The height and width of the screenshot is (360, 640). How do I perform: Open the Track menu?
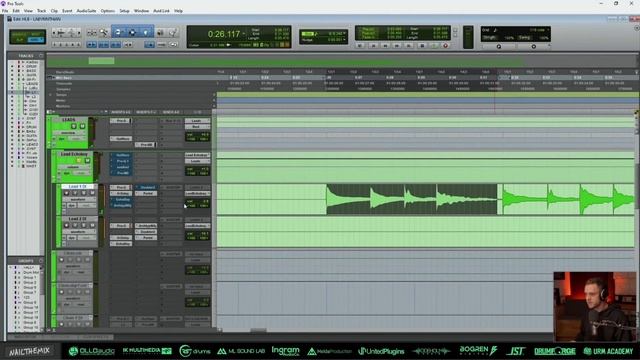[42, 11]
